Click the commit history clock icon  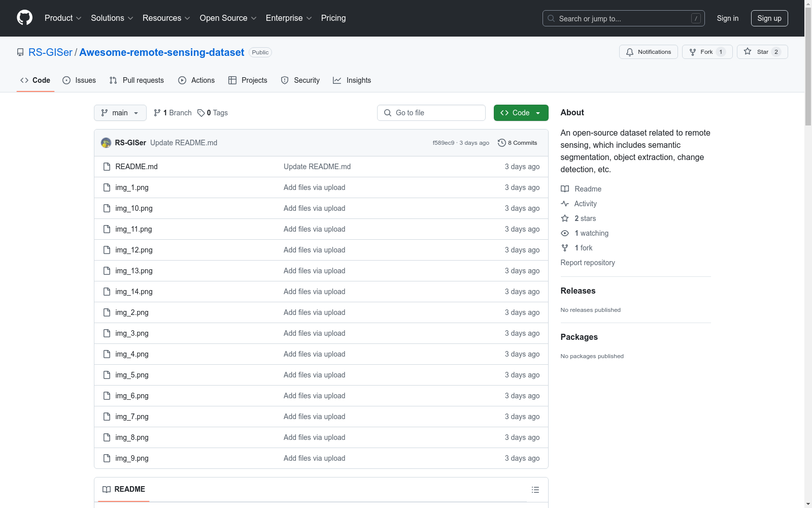[x=502, y=143]
